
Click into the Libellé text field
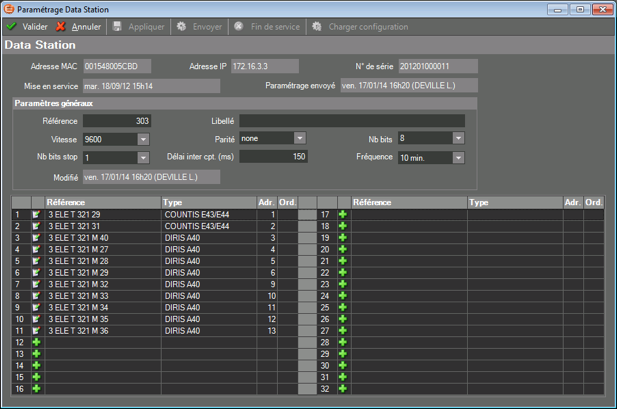click(350, 121)
